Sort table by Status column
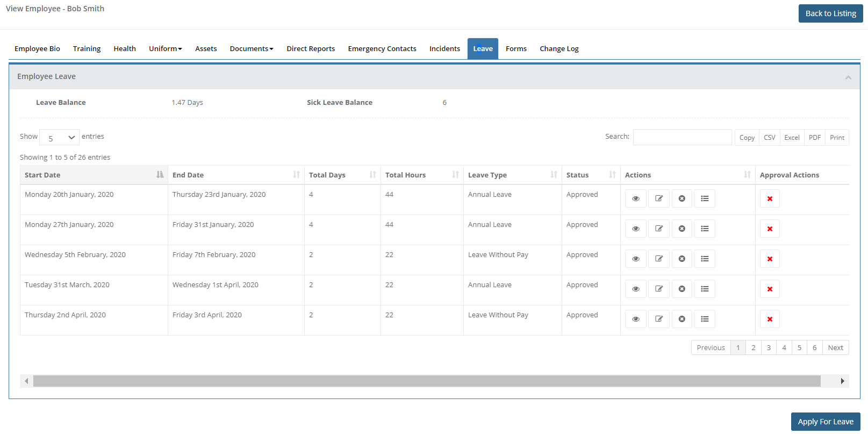 click(591, 175)
